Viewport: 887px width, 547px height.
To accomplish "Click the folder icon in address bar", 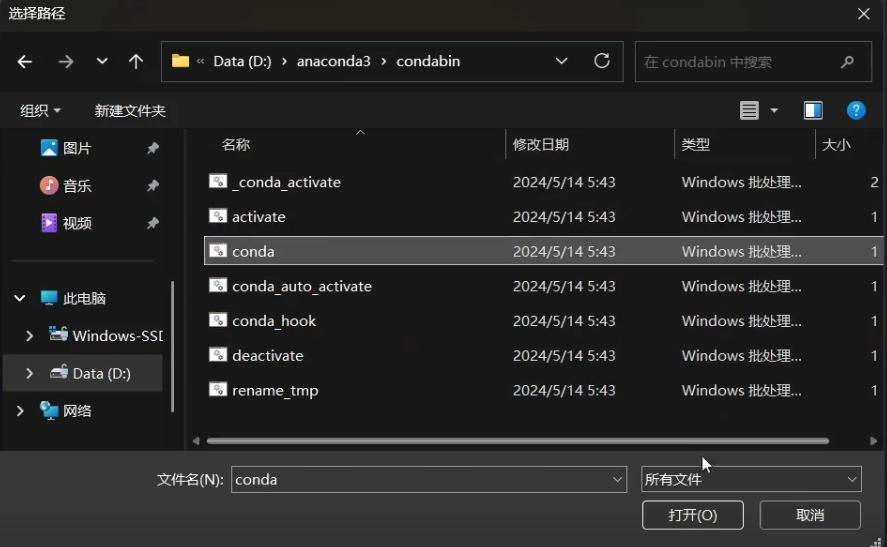I will pyautogui.click(x=180, y=61).
